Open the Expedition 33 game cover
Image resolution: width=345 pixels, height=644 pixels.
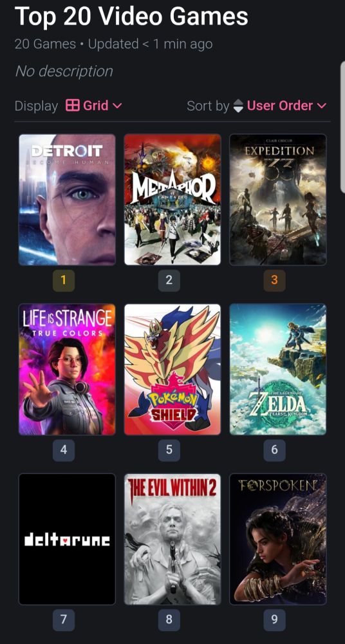278,200
